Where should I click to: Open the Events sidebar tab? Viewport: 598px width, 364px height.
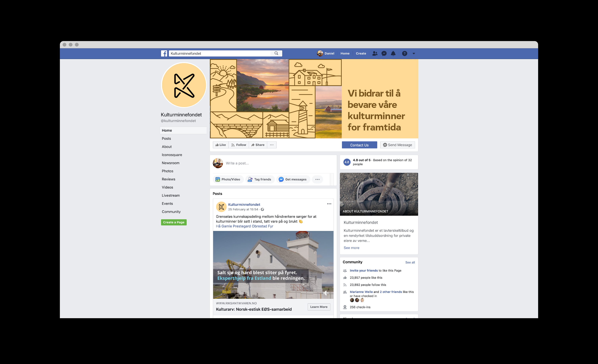167,204
